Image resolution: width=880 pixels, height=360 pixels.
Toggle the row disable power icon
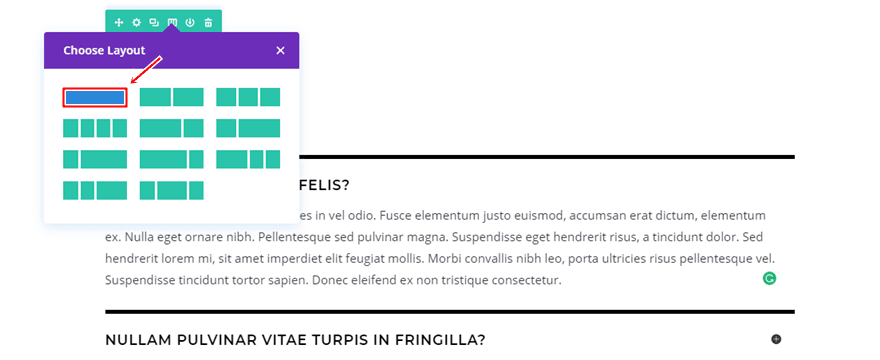coord(190,22)
